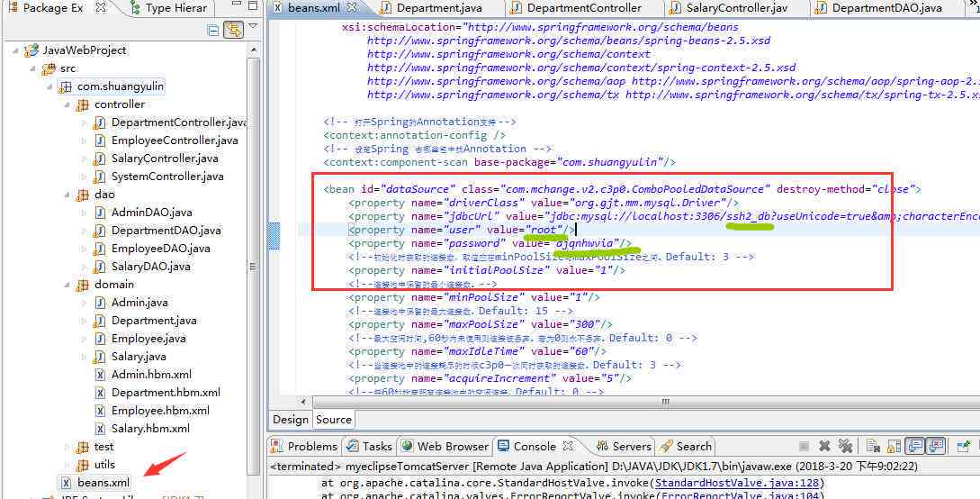Viewport: 980px width, 499px height.
Task: Toggle Link with Editor button
Action: (233, 30)
